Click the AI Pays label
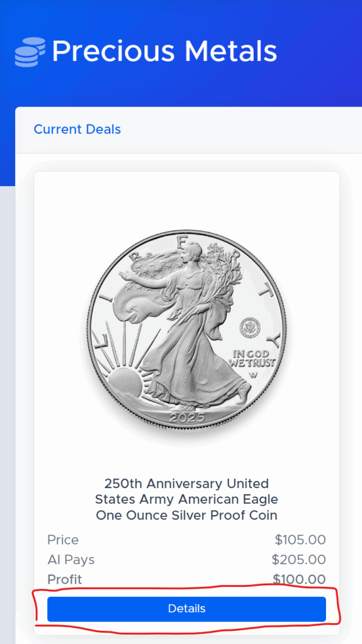 [71, 559]
